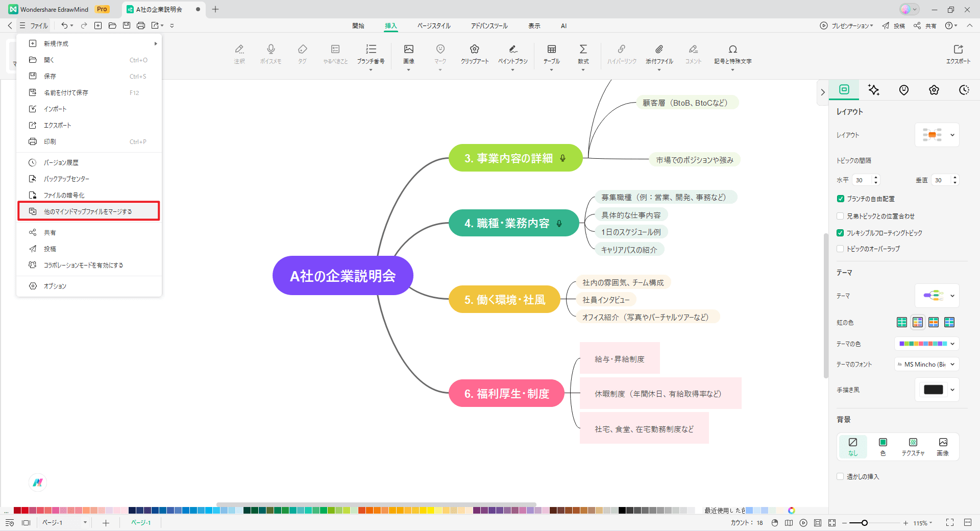980x531 pixels.
Task: Open the テーマのフォント MS Mincho dropdown
Action: 927,364
